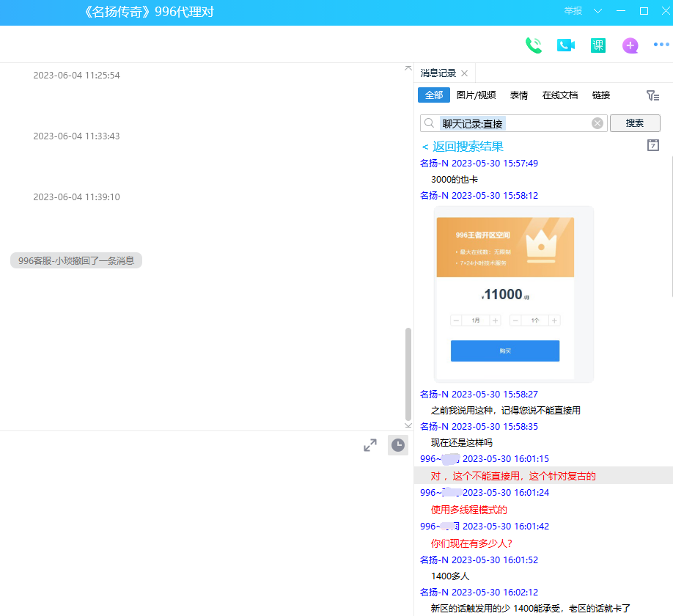
Task: Select message '使用多线程模式的'
Action: pyautogui.click(x=469, y=510)
